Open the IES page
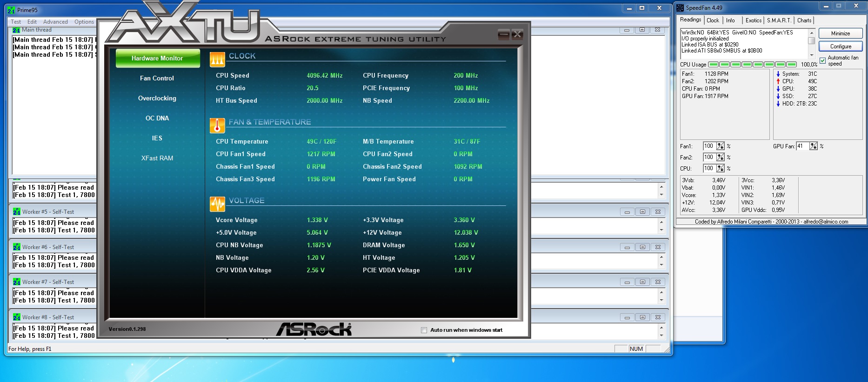 click(x=157, y=138)
